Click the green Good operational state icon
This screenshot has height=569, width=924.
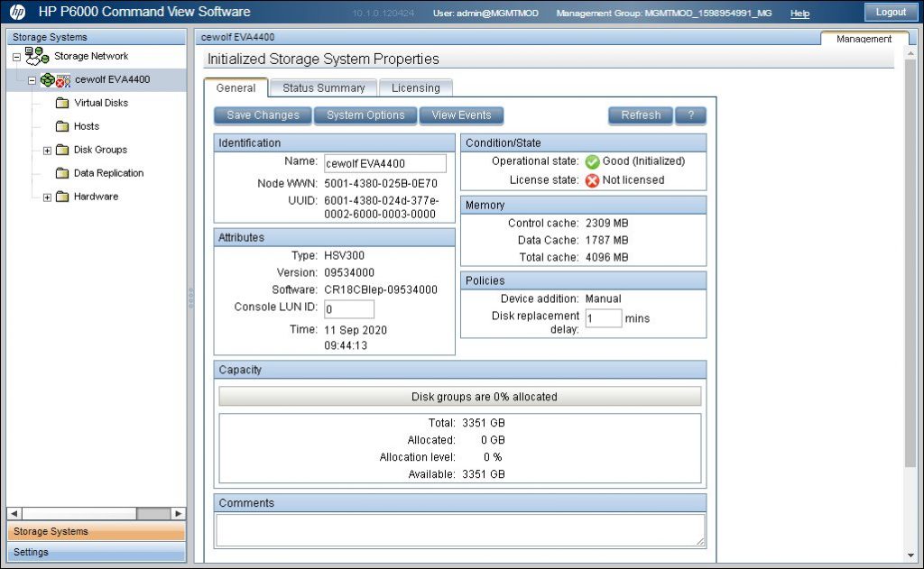(x=592, y=161)
